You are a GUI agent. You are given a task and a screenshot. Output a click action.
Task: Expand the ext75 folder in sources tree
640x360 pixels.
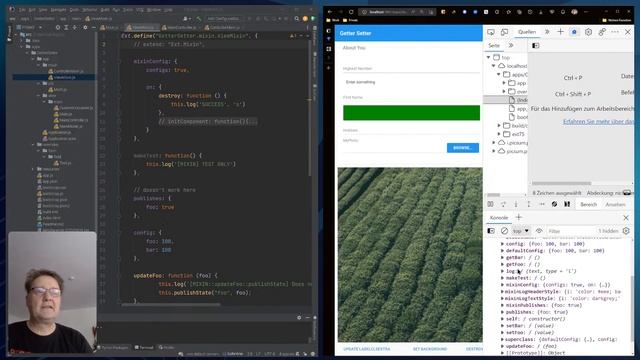499,134
